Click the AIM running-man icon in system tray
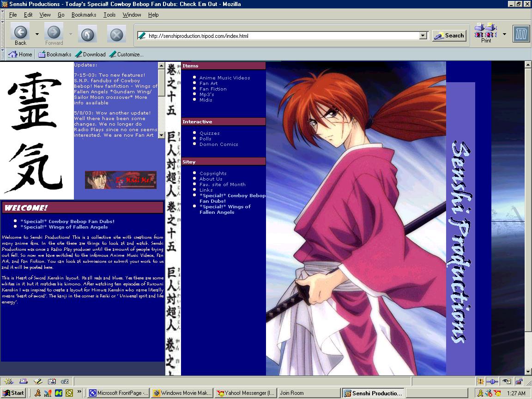This screenshot has height=399, width=532. 481,393
